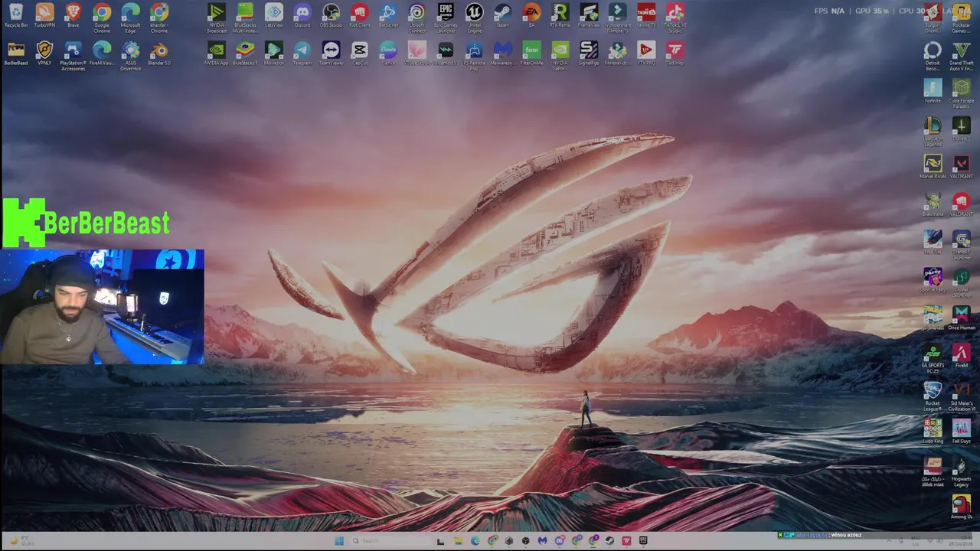Launch Ludo King from the desktop
Image resolution: width=980 pixels, height=551 pixels.
point(933,432)
